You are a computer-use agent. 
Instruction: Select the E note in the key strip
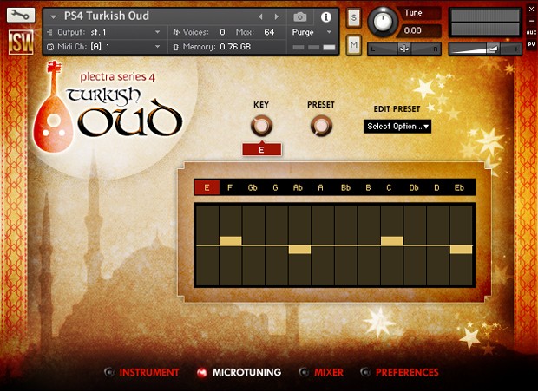[207, 187]
